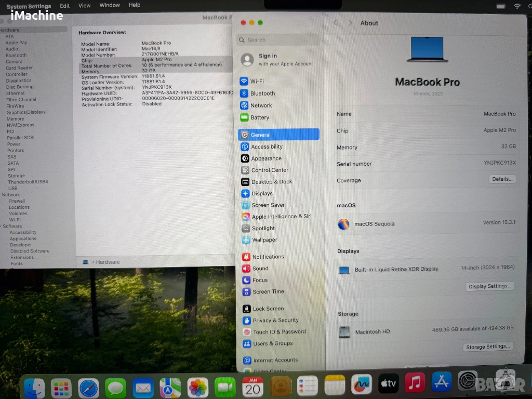Open the Edit menu in menu bar
The width and height of the screenshot is (532, 399).
point(65,6)
